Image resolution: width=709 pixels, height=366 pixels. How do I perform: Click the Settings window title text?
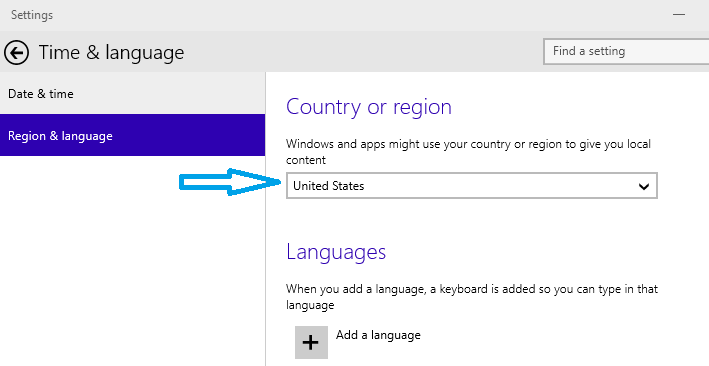click(32, 15)
